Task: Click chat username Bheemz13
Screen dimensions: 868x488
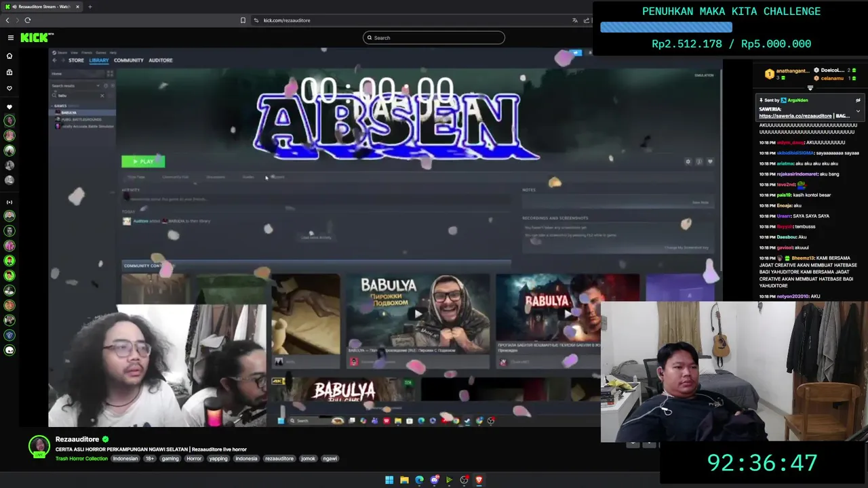Action: [x=802, y=258]
